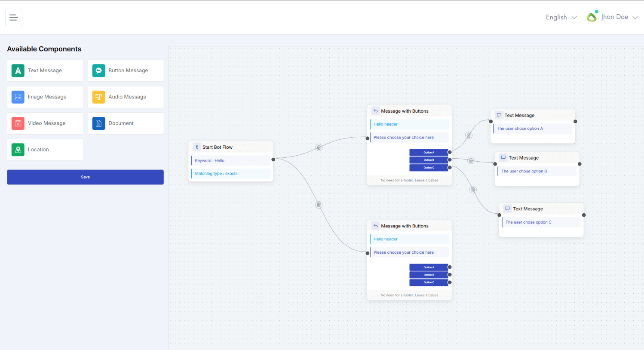
Task: Select the Button Message component icon
Action: pos(98,71)
